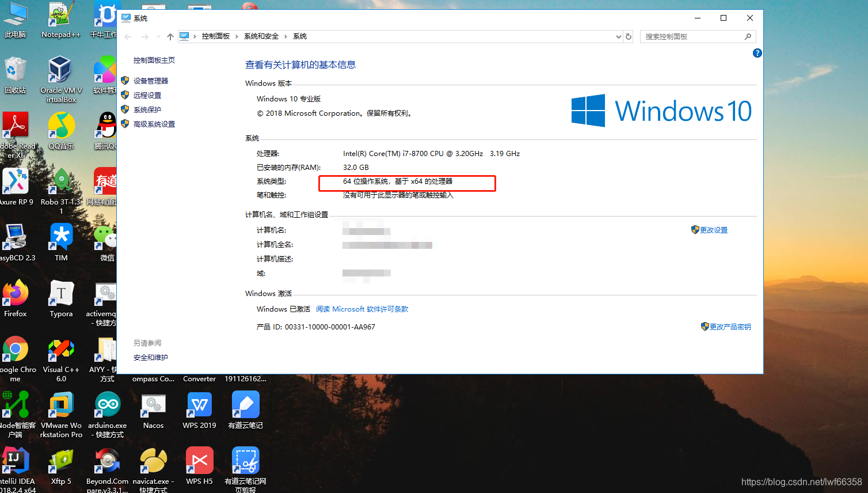Launch Google Chrome desktop shortcut
The width and height of the screenshot is (868, 493).
[x=16, y=359]
